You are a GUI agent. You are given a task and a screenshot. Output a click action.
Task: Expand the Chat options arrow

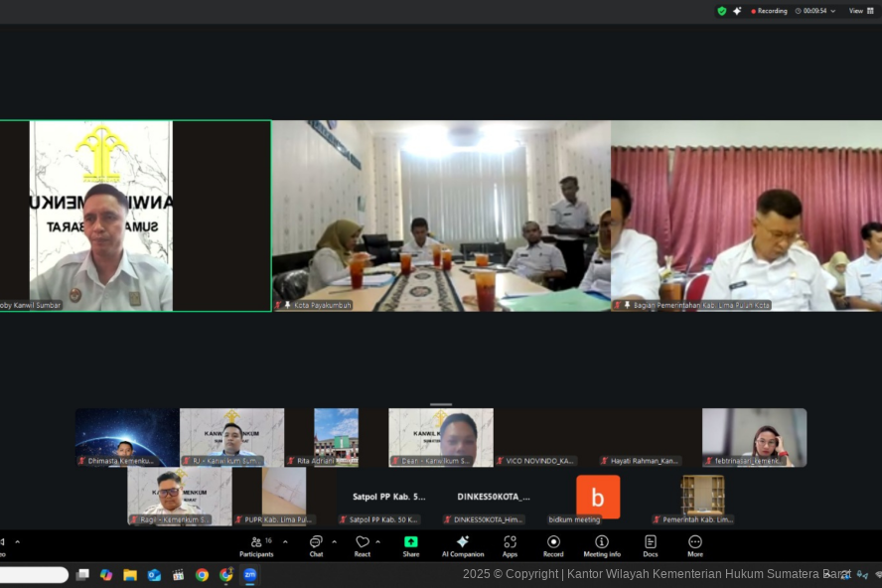point(334,542)
